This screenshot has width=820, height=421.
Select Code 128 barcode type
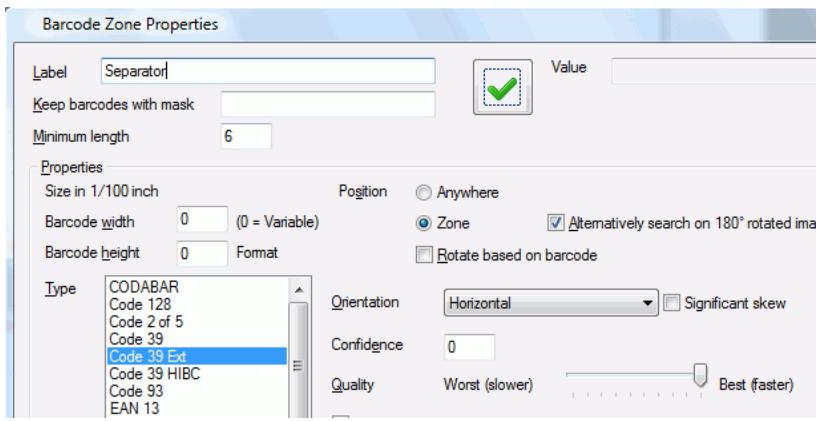point(197,304)
